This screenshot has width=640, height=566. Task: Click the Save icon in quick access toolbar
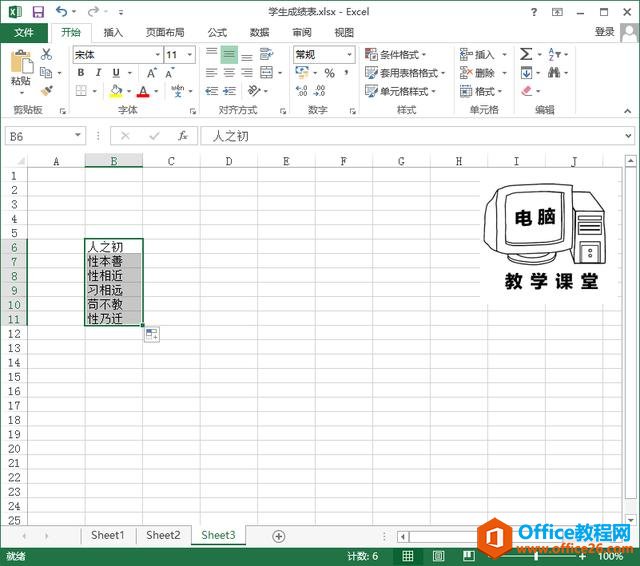click(38, 12)
